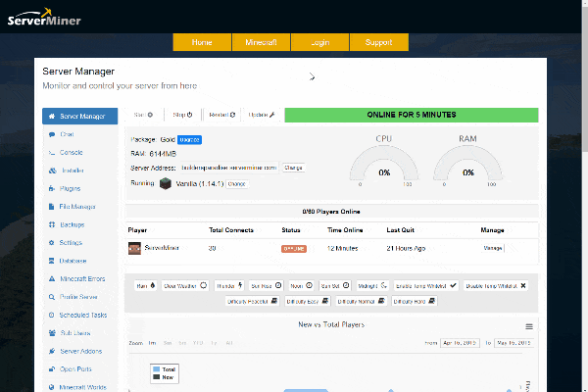Viewport: 588px width, 392px height.
Task: Click the green Online for 5 Minutes banner
Action: (412, 115)
